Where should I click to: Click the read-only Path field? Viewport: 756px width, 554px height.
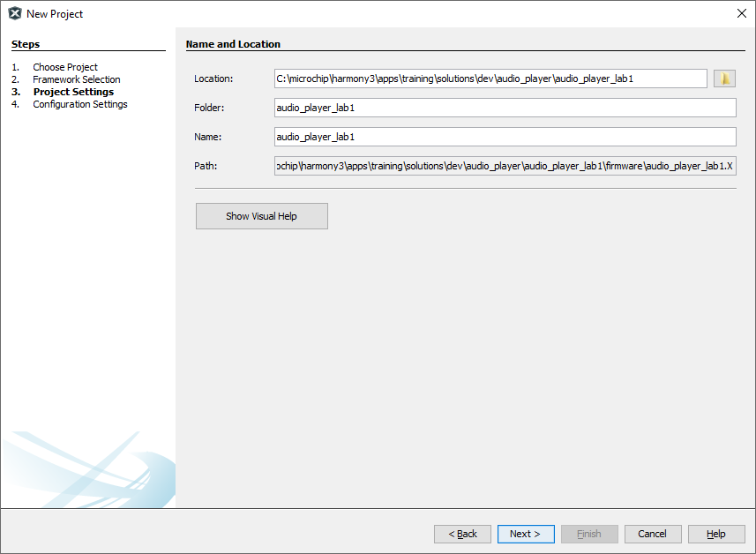pyautogui.click(x=505, y=166)
